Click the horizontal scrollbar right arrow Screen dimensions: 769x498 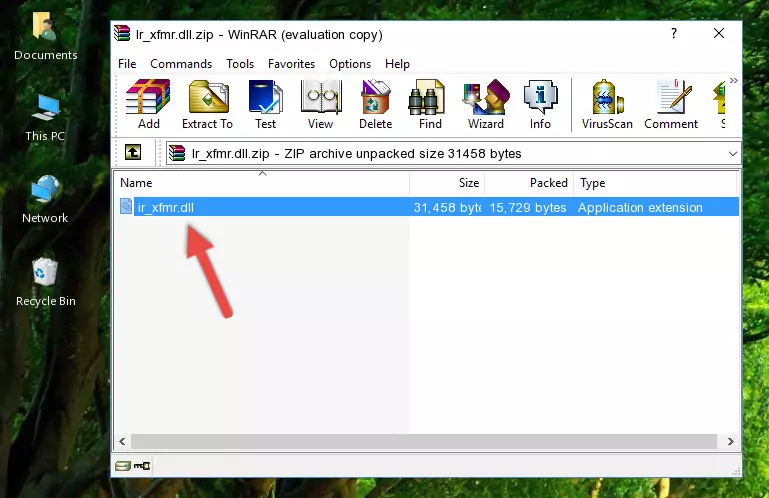pos(730,441)
